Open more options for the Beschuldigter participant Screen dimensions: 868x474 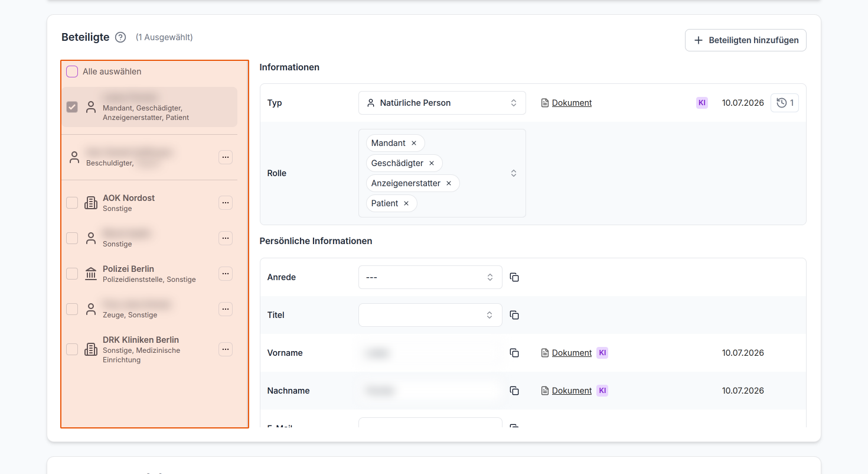click(x=226, y=157)
